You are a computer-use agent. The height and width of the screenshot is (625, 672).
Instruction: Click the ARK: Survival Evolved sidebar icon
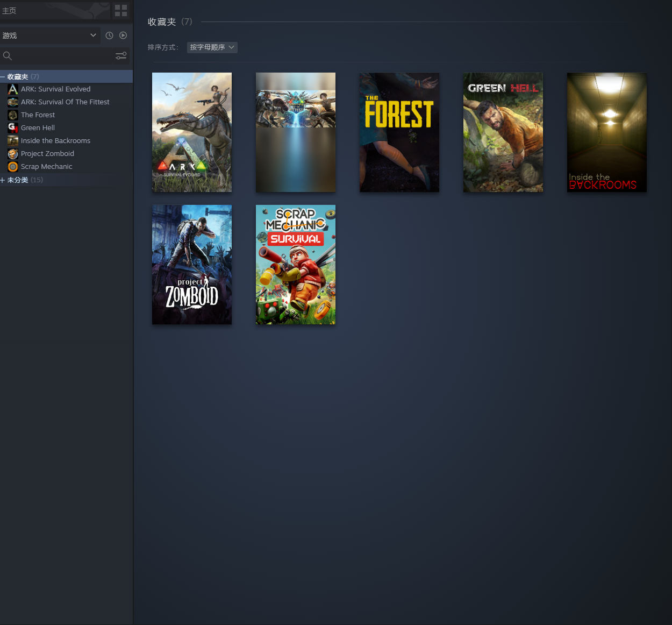tap(13, 89)
